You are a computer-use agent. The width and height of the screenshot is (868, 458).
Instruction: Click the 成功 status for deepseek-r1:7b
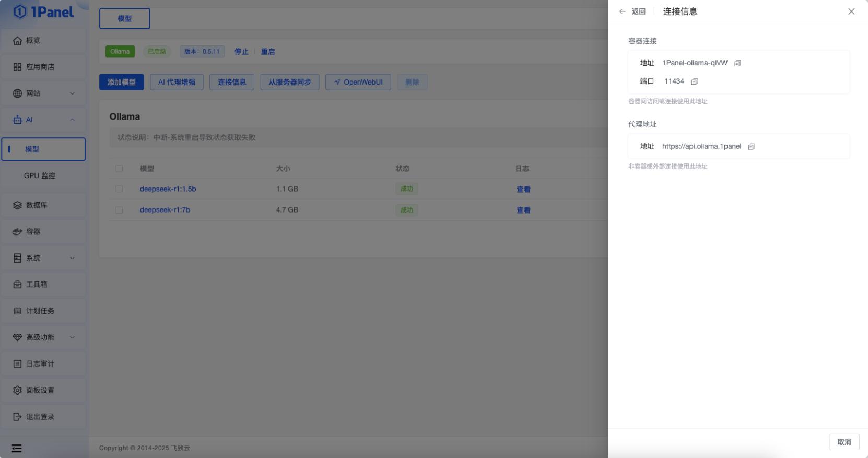406,210
